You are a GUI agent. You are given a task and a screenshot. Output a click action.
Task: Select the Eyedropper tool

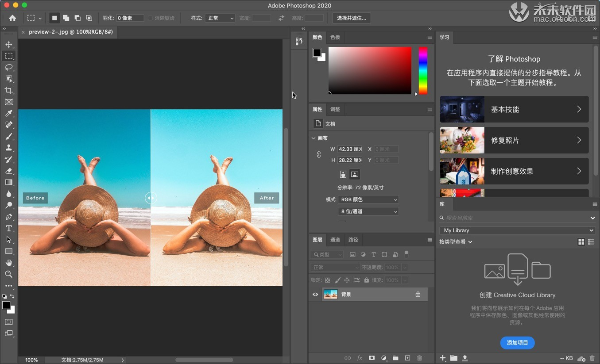(9, 113)
